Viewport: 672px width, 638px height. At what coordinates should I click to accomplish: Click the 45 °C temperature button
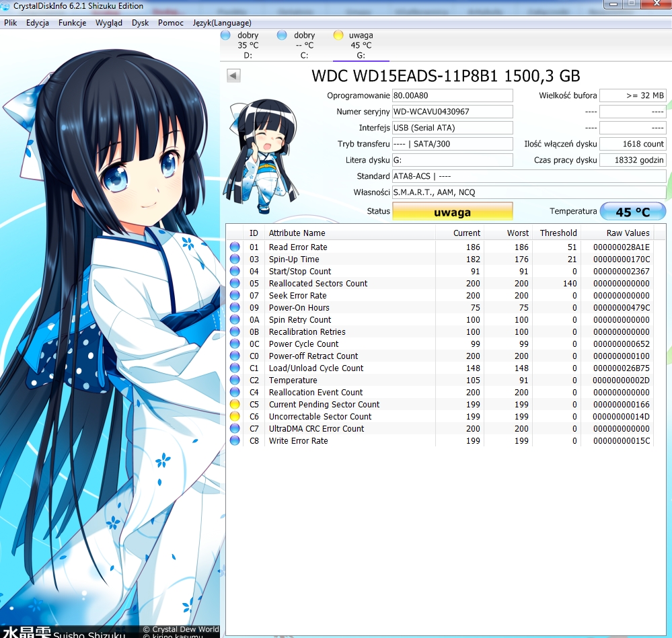632,212
